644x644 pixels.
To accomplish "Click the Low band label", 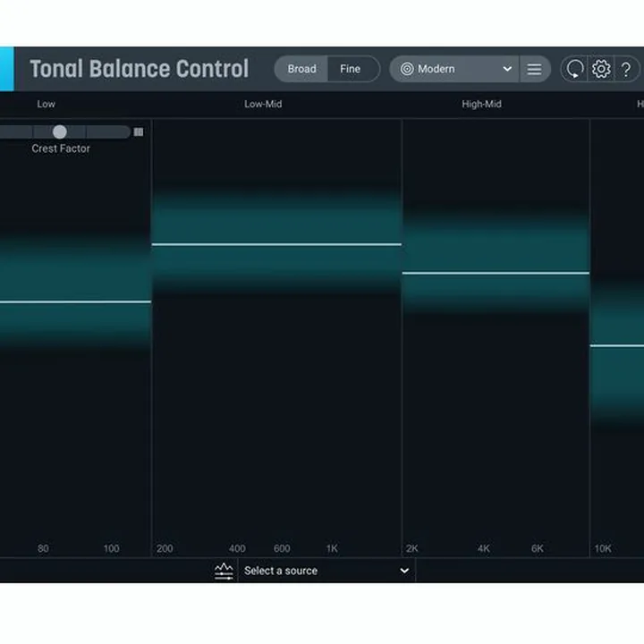I will click(x=46, y=104).
